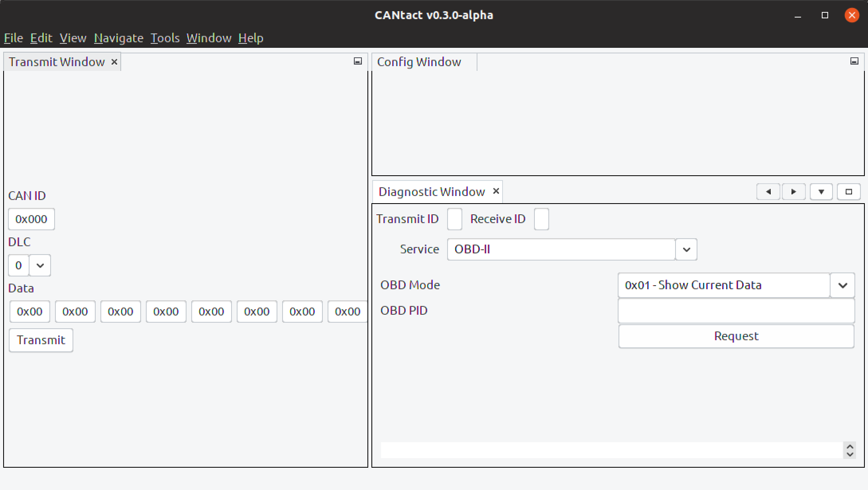868x490 pixels.
Task: Open the Window menu
Action: point(209,38)
